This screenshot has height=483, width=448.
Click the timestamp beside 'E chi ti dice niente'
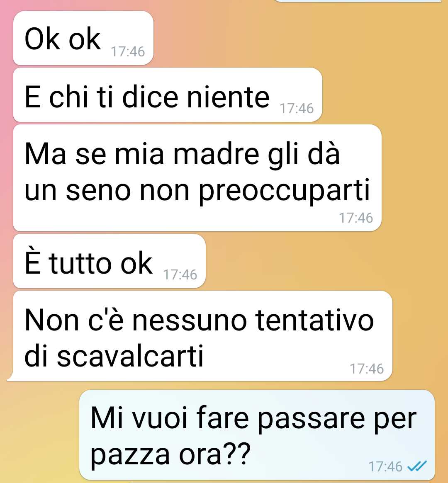(297, 109)
